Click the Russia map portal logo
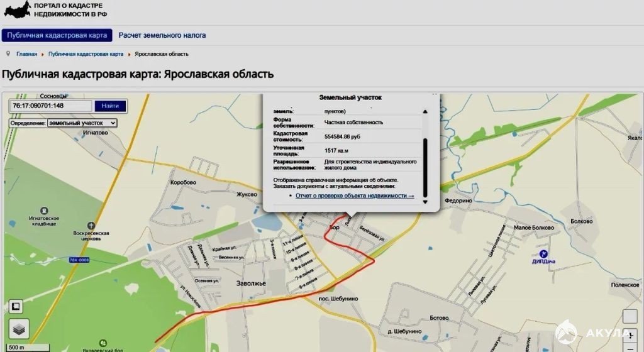 (x=17, y=9)
